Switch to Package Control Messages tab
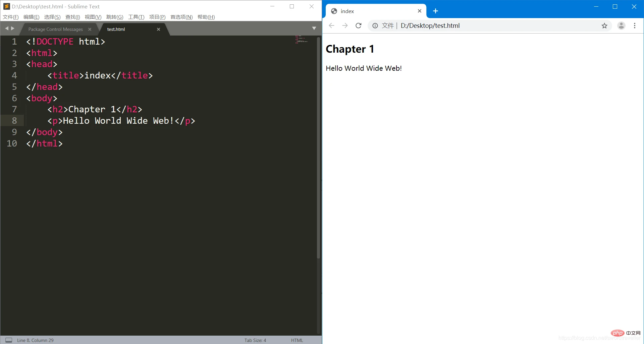Viewport: 644px width, 344px height. coord(56,29)
